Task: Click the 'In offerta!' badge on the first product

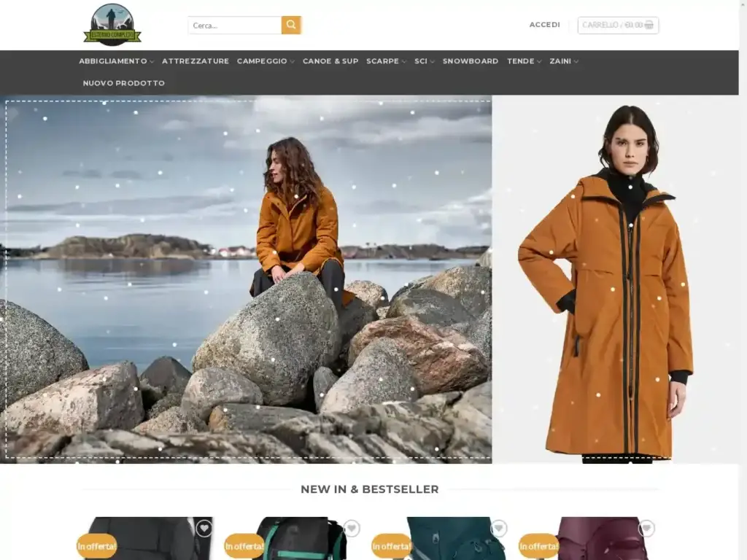Action: click(97, 546)
